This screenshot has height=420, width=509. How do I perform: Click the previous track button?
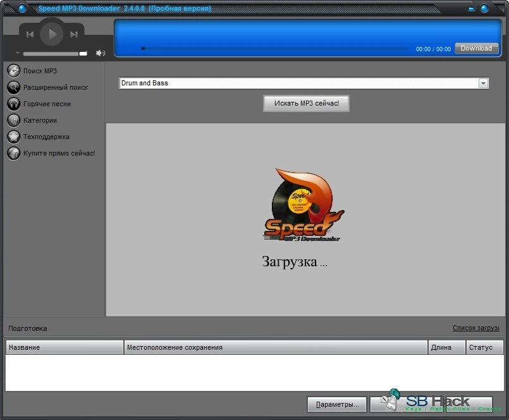click(30, 34)
